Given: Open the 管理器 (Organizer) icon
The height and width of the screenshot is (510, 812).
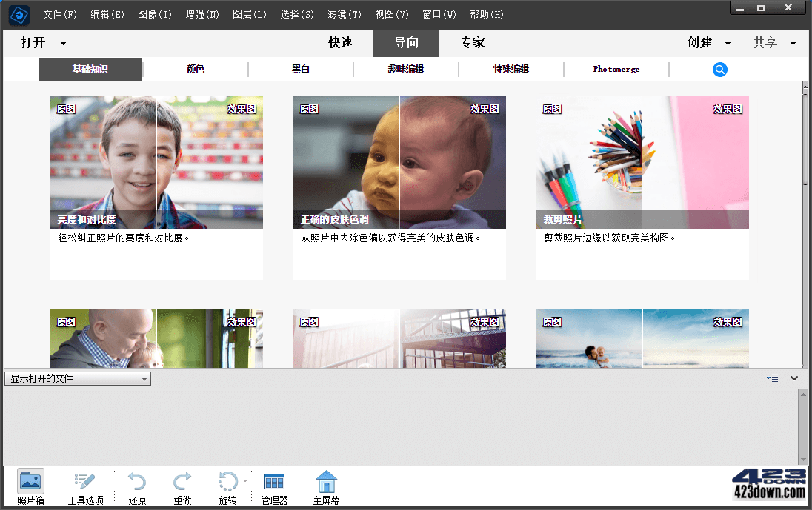Looking at the screenshot, I should [274, 481].
